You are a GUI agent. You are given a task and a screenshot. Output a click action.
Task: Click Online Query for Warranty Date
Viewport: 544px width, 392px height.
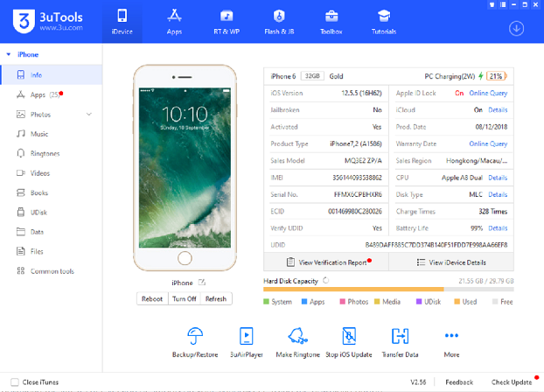pos(488,143)
